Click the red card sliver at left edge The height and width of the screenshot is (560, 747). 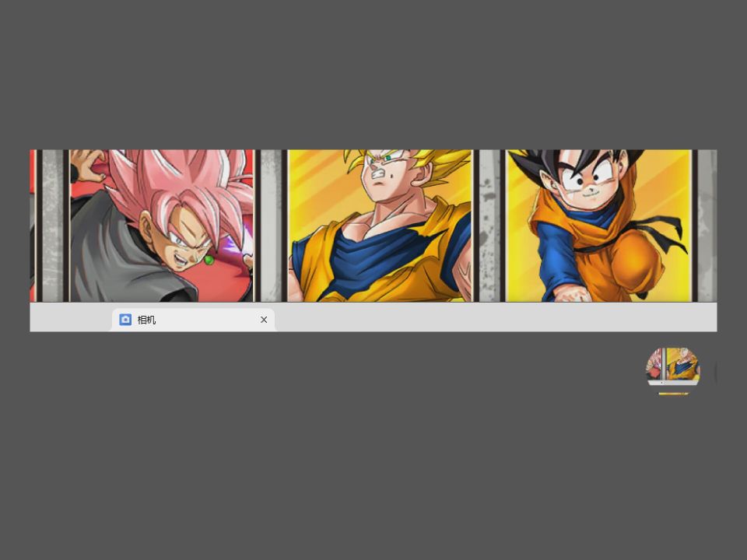[x=33, y=226]
